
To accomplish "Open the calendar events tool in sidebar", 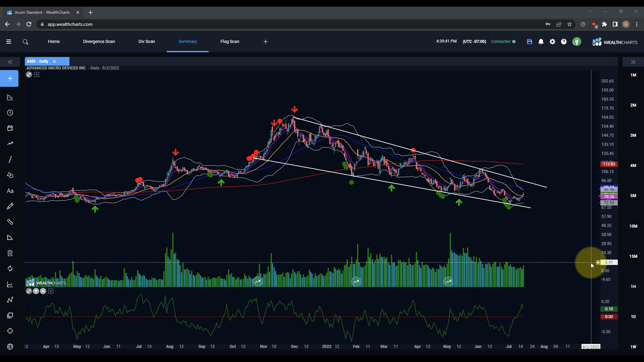I will pos(10,128).
